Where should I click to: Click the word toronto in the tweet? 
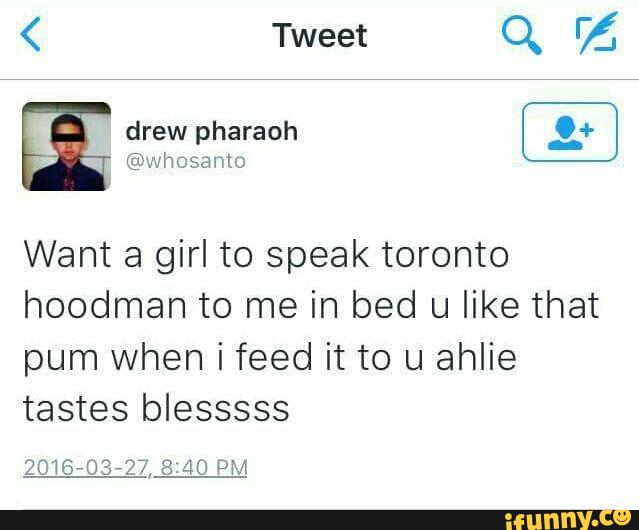point(445,255)
